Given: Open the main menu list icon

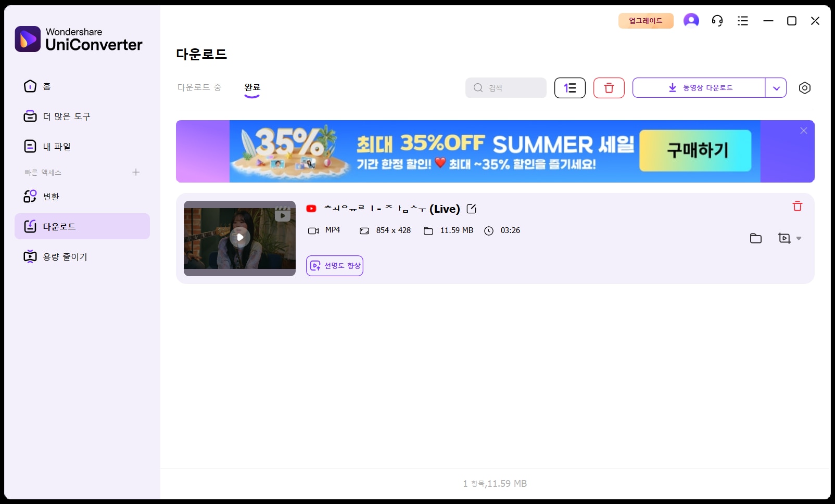Looking at the screenshot, I should pyautogui.click(x=743, y=21).
